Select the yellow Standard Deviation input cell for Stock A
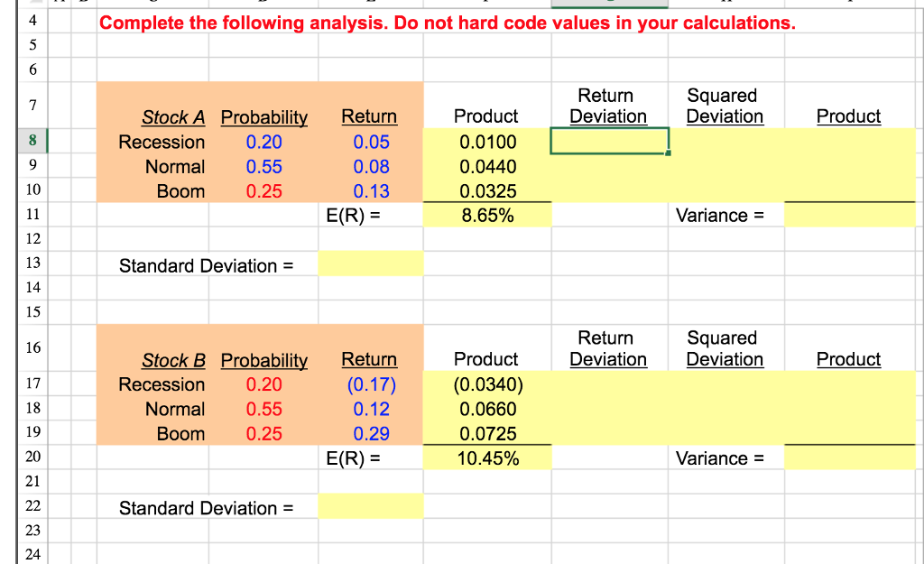The image size is (924, 564). pyautogui.click(x=370, y=263)
